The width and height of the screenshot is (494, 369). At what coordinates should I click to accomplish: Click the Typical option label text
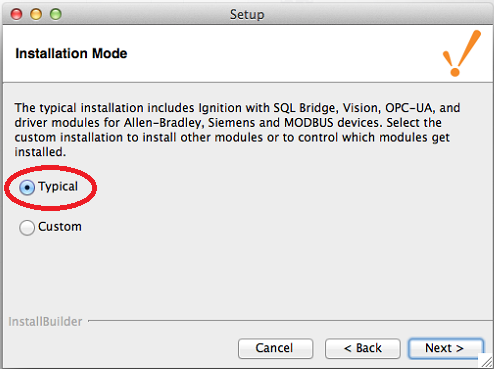[x=58, y=187]
